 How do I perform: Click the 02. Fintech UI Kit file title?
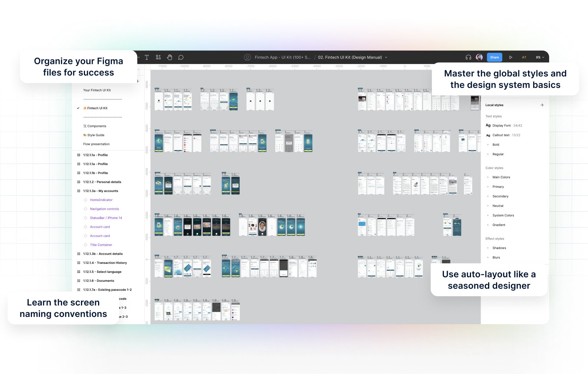point(350,57)
